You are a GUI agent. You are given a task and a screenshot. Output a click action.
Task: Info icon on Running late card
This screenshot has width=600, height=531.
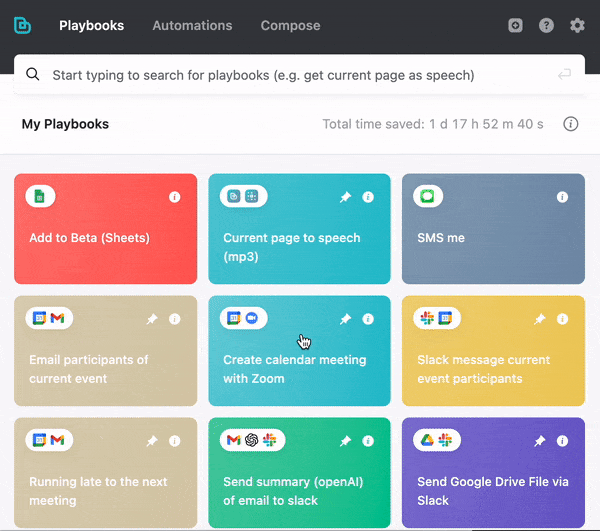point(174,441)
